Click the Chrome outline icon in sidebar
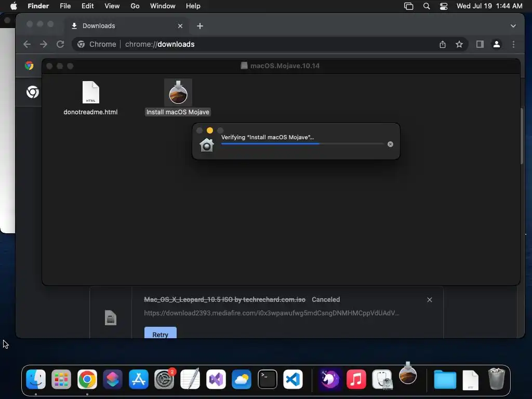This screenshot has height=399, width=532. pos(33,92)
